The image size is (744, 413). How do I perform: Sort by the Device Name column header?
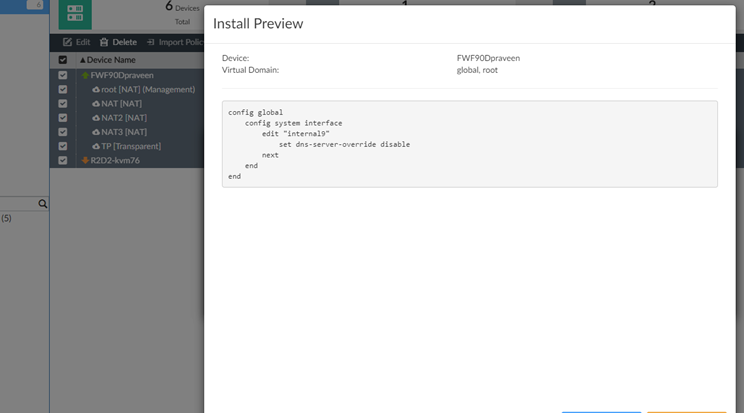point(110,60)
